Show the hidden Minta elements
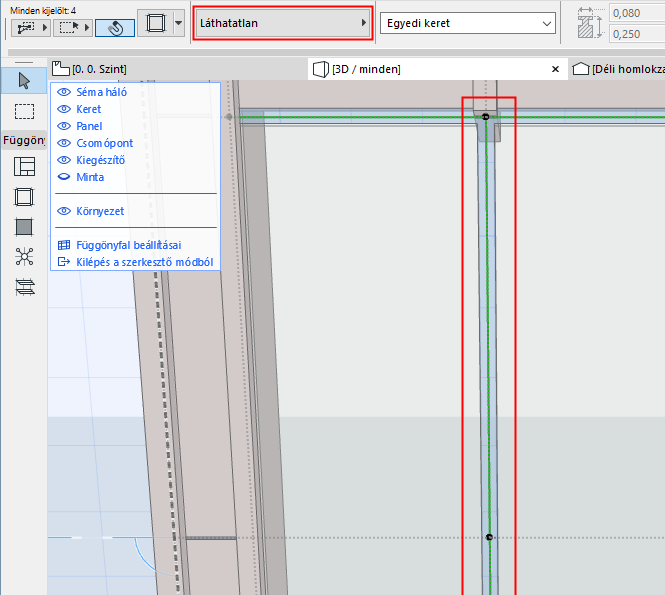Viewport: 665px width, 595px height. [64, 177]
